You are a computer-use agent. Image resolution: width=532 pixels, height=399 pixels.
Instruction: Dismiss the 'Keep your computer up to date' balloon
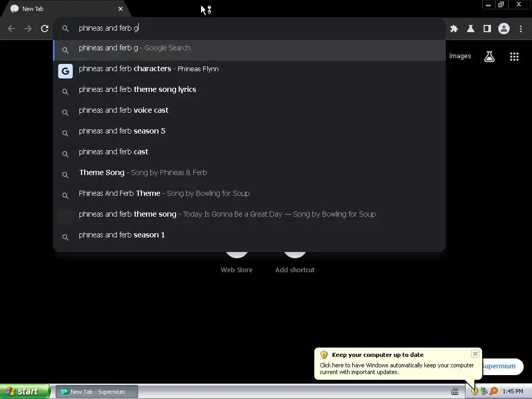coord(475,354)
